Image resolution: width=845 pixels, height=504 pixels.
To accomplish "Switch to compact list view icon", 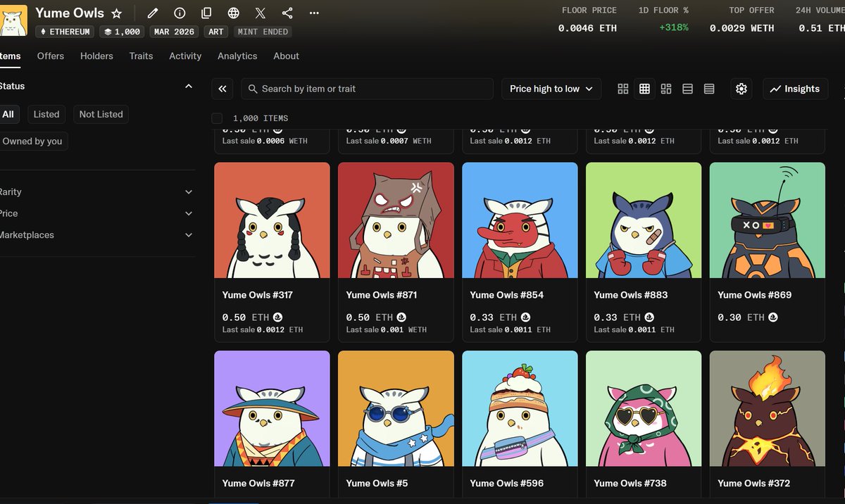I will pyautogui.click(x=688, y=89).
